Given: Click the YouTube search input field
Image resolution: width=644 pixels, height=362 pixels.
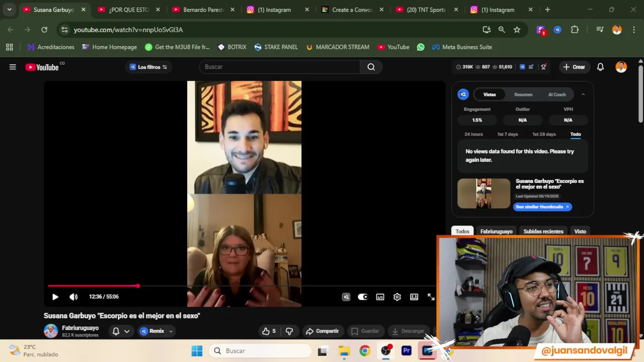Looking at the screenshot, I should [x=279, y=67].
